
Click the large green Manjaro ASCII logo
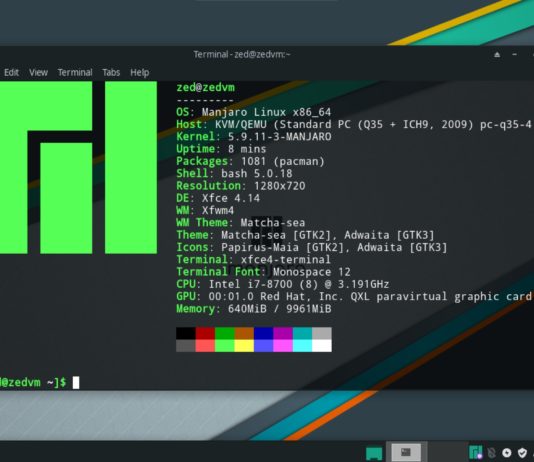[78, 168]
